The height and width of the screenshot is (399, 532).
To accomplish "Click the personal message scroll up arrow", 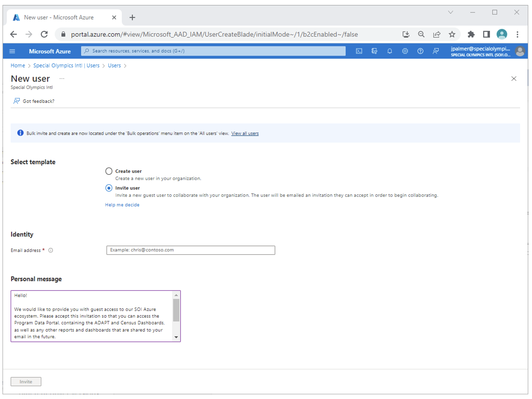I will pyautogui.click(x=176, y=295).
